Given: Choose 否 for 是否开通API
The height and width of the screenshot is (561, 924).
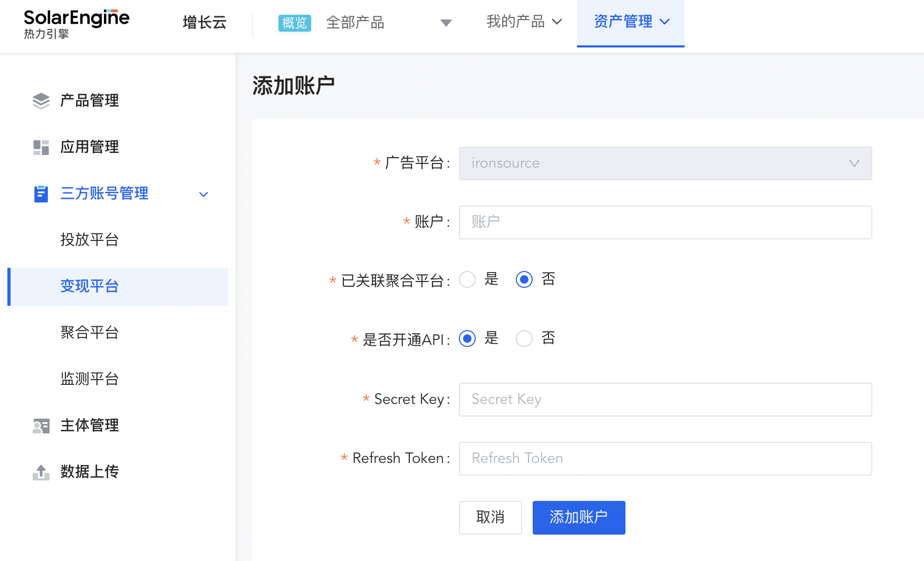Looking at the screenshot, I should (x=524, y=338).
